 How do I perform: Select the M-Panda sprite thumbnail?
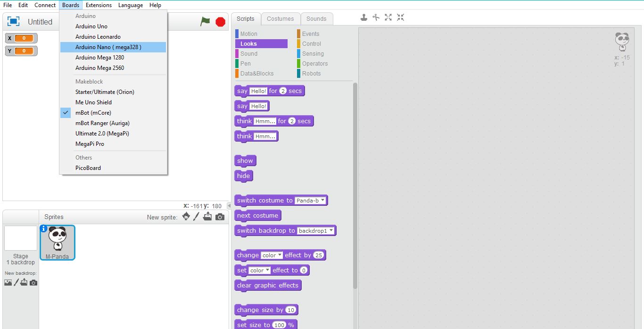(58, 242)
